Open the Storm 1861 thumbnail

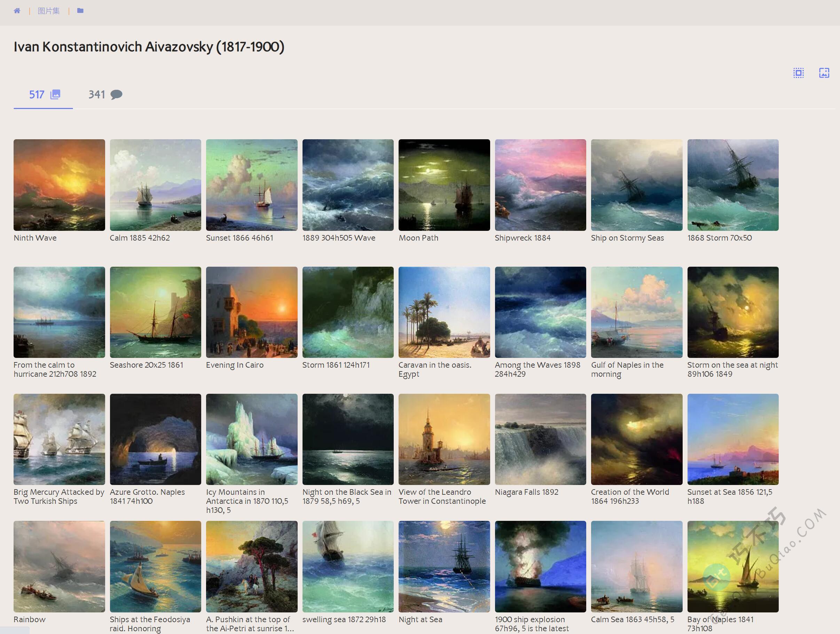pyautogui.click(x=348, y=312)
